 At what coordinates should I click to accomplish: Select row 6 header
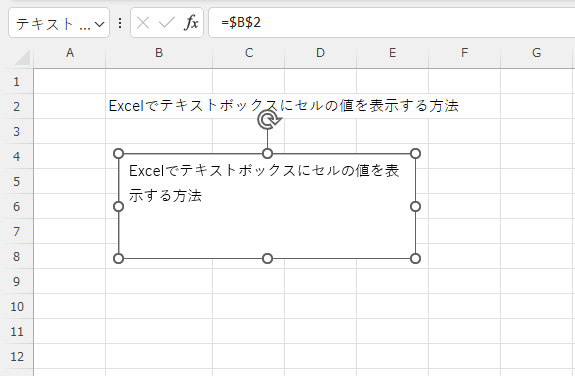pyautogui.click(x=17, y=207)
